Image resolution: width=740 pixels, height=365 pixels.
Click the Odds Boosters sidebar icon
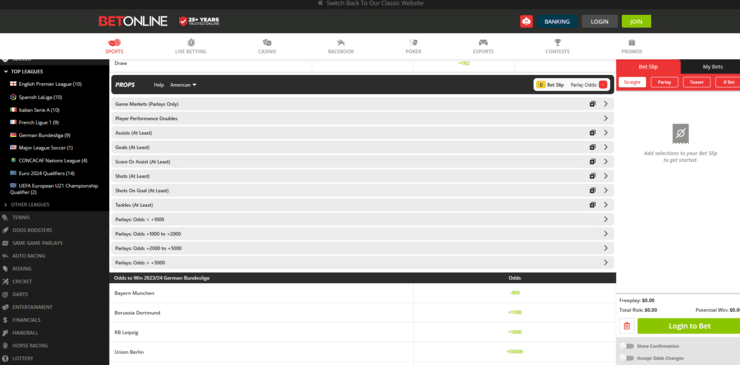coord(5,230)
